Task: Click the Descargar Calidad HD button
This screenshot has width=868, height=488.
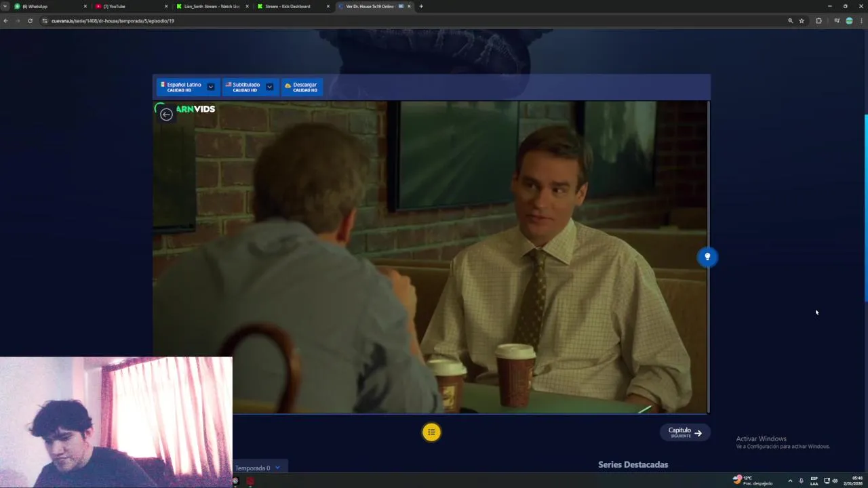Action: [x=302, y=87]
